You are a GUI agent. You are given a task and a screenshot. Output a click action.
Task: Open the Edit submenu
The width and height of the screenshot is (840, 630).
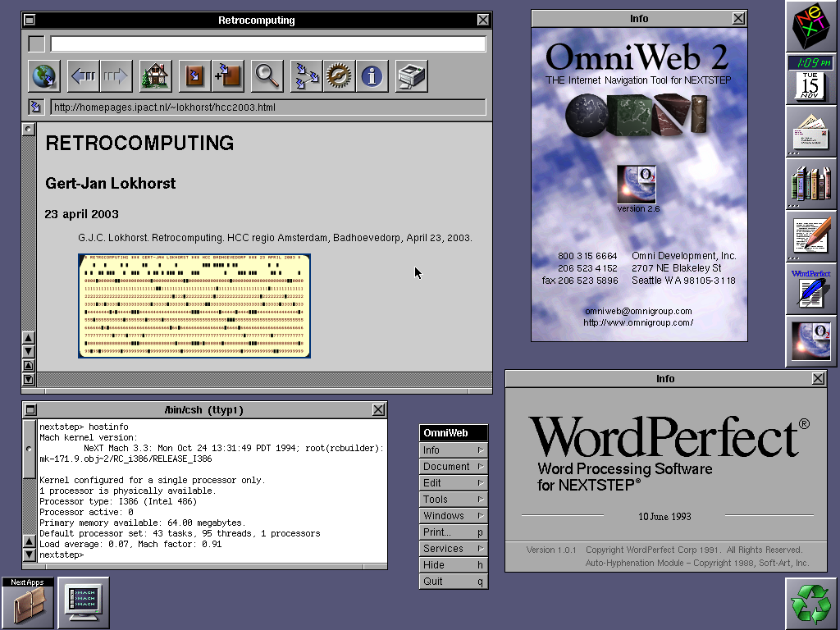click(x=453, y=482)
